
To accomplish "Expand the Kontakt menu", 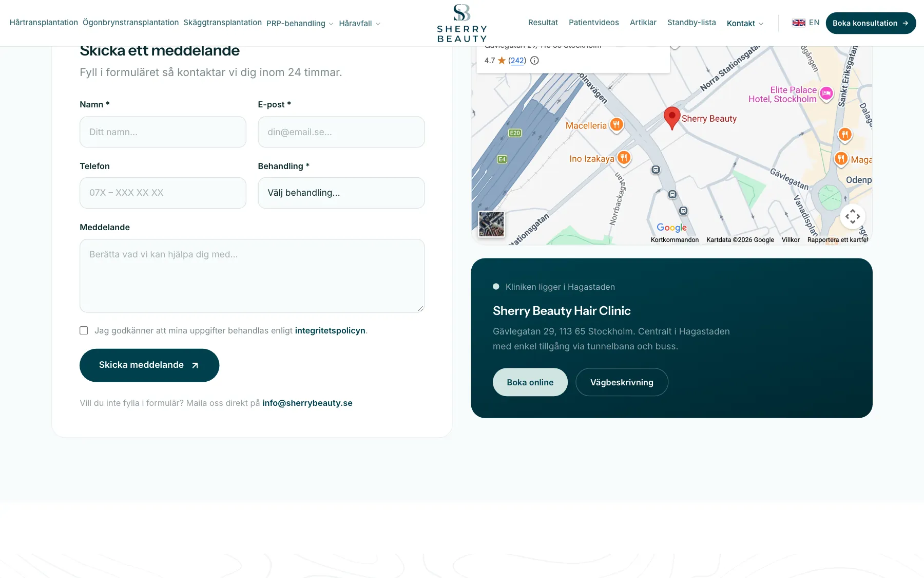I will pyautogui.click(x=745, y=24).
